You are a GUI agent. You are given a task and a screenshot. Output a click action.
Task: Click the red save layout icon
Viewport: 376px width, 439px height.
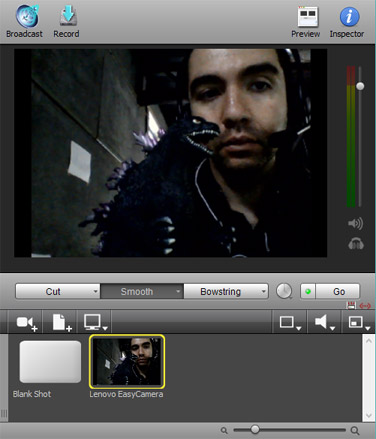(351, 305)
